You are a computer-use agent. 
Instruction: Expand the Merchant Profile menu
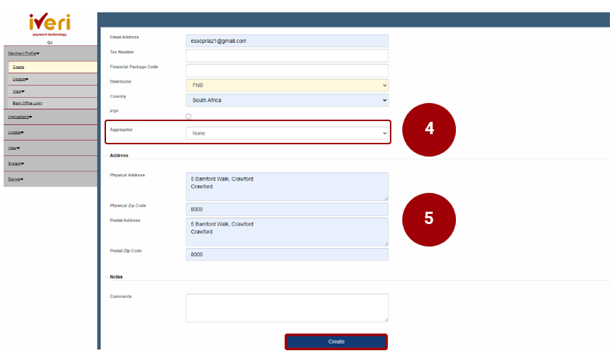click(x=24, y=53)
